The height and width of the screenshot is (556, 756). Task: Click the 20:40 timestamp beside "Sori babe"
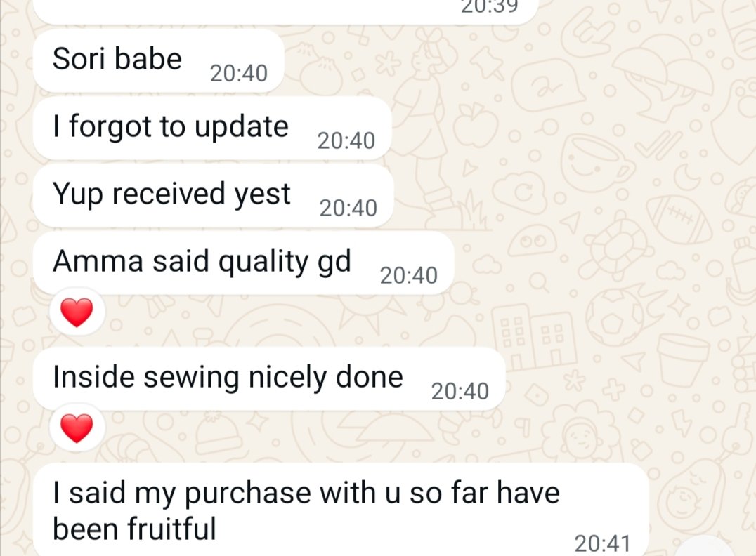click(x=239, y=74)
